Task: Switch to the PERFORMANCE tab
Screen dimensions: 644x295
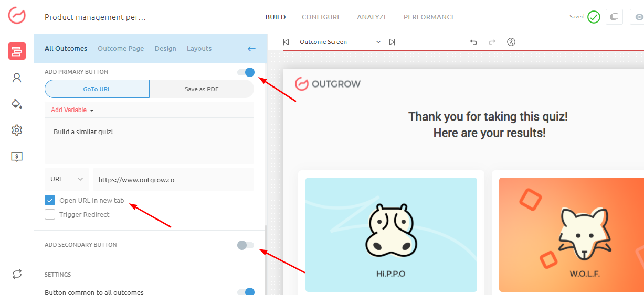Action: [429, 17]
